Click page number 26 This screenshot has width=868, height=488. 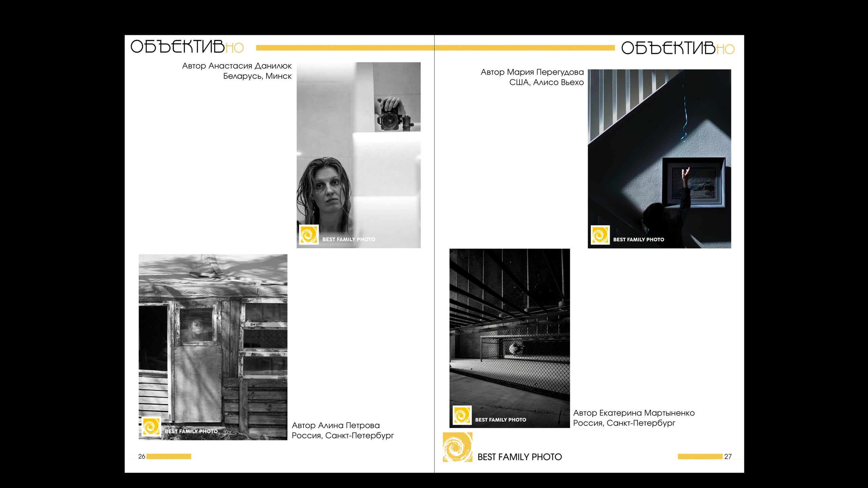point(142,456)
